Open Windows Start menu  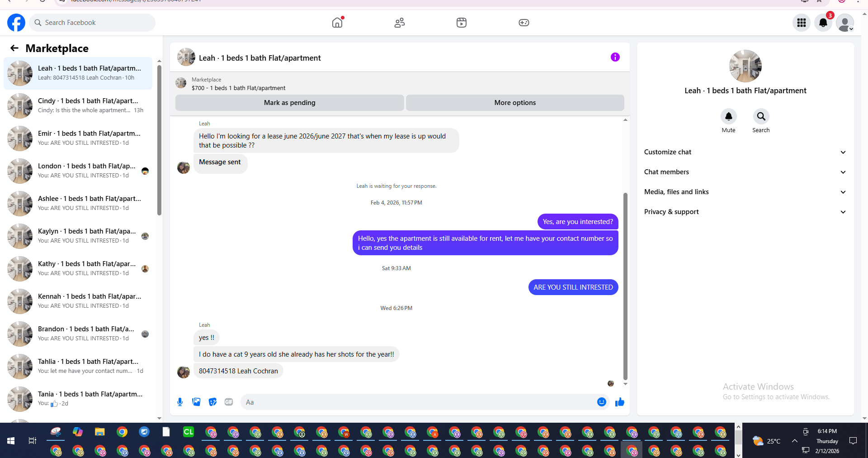(11, 440)
